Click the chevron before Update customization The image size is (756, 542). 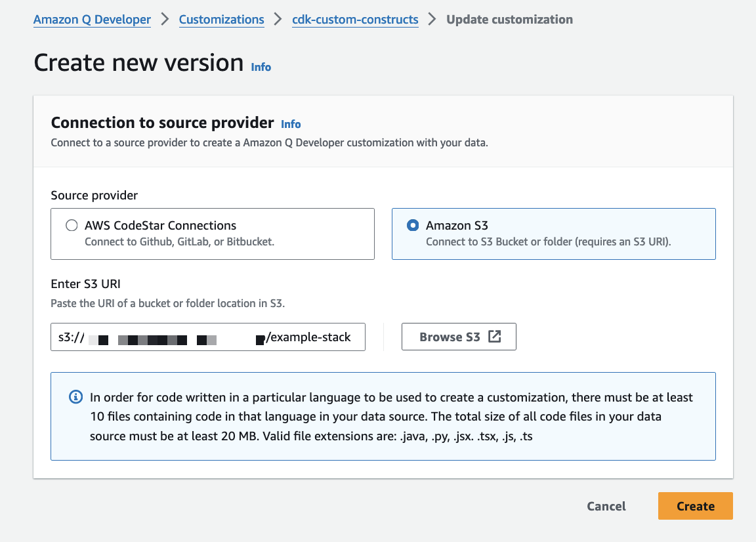(x=432, y=20)
